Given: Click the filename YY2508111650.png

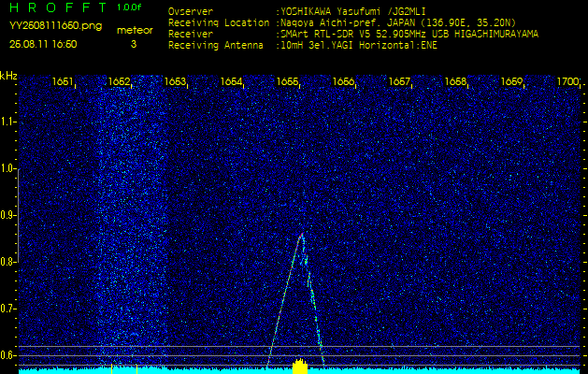Looking at the screenshot, I should [x=55, y=26].
